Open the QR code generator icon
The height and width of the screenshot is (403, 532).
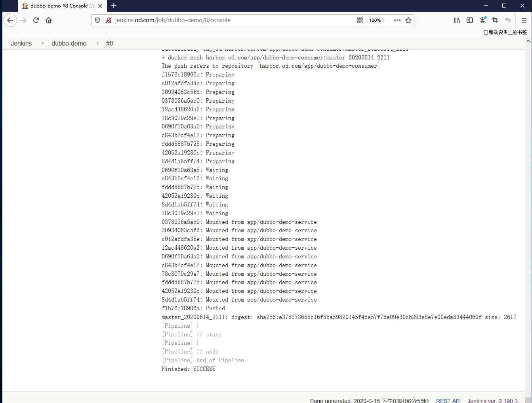tap(360, 20)
